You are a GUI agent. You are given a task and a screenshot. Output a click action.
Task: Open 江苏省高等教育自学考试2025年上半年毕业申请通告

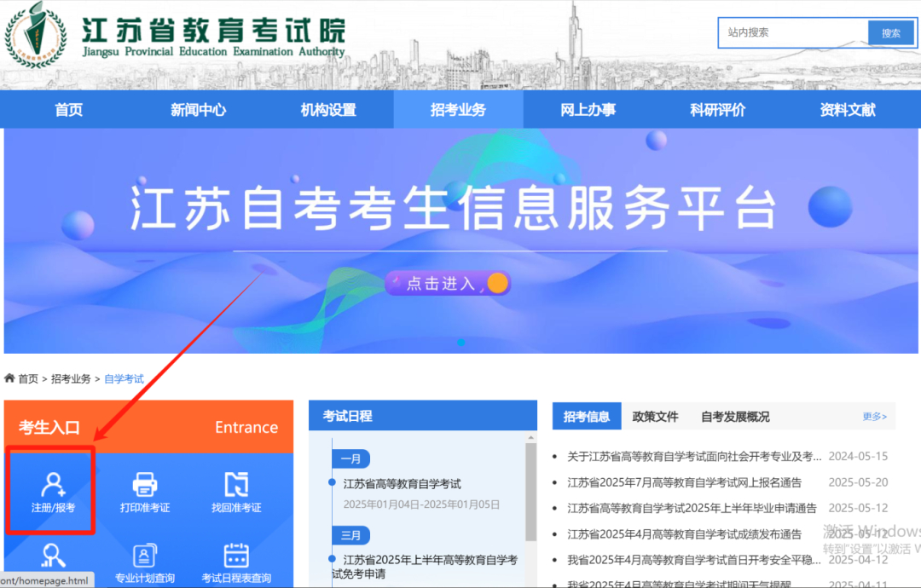click(x=692, y=508)
